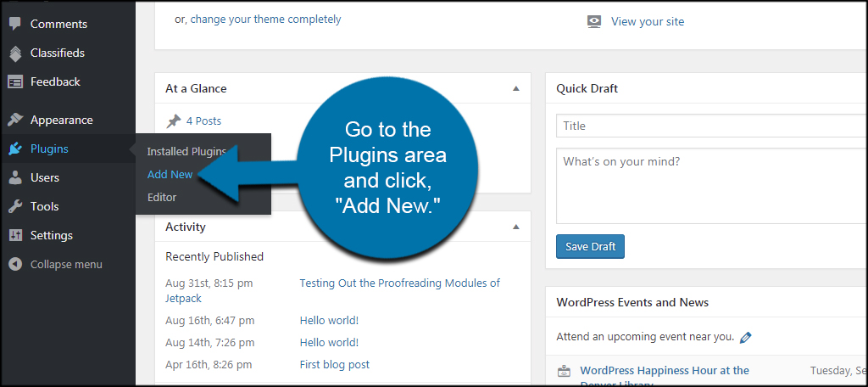This screenshot has height=387, width=868.
Task: Click the What's on your mind textarea
Action: (x=712, y=186)
